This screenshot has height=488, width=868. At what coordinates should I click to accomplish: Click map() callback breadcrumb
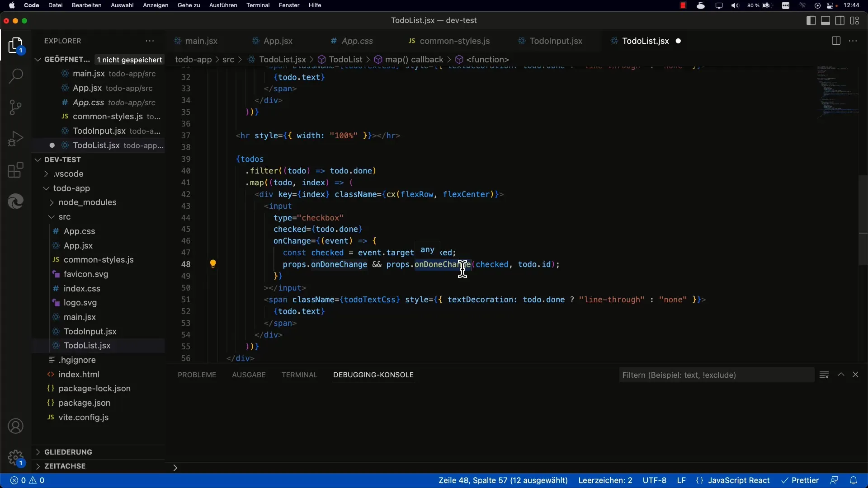click(x=409, y=60)
